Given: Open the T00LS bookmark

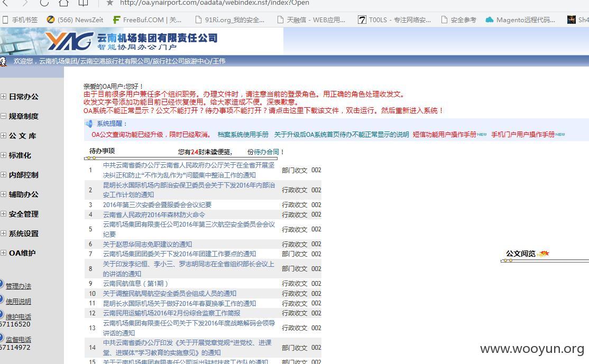Looking at the screenshot, I should 394,20.
